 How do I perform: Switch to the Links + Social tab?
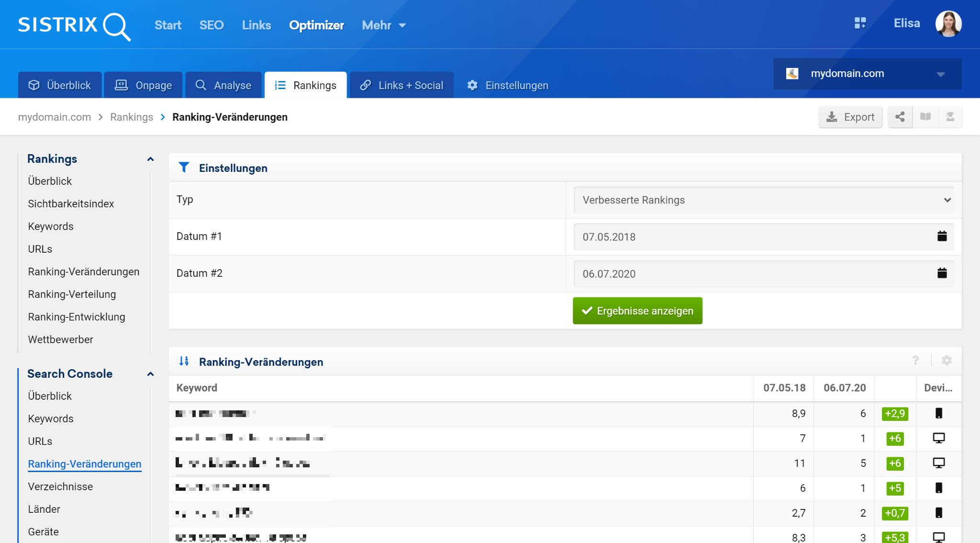(401, 85)
